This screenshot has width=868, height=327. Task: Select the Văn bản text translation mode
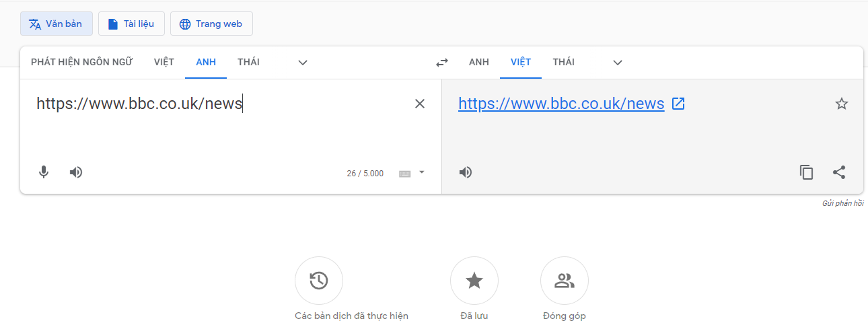(57, 24)
